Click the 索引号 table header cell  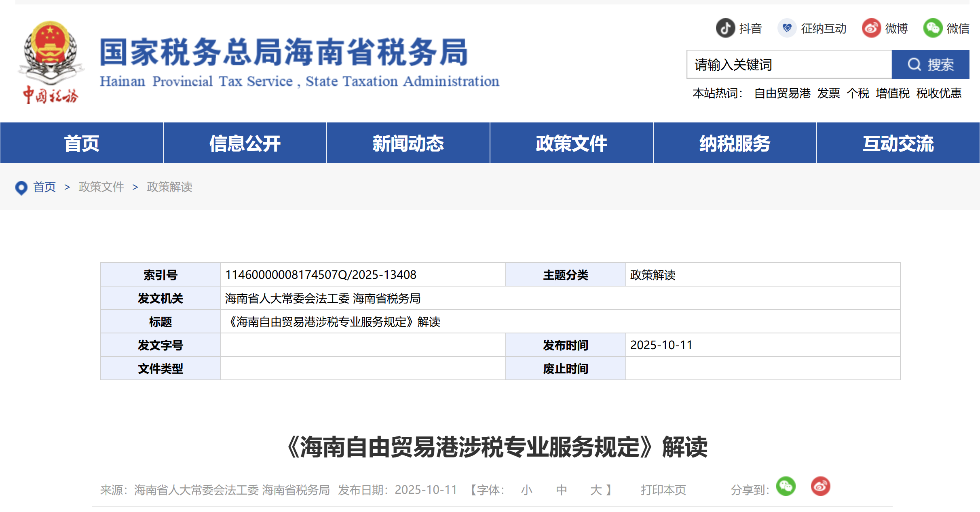[x=161, y=275]
